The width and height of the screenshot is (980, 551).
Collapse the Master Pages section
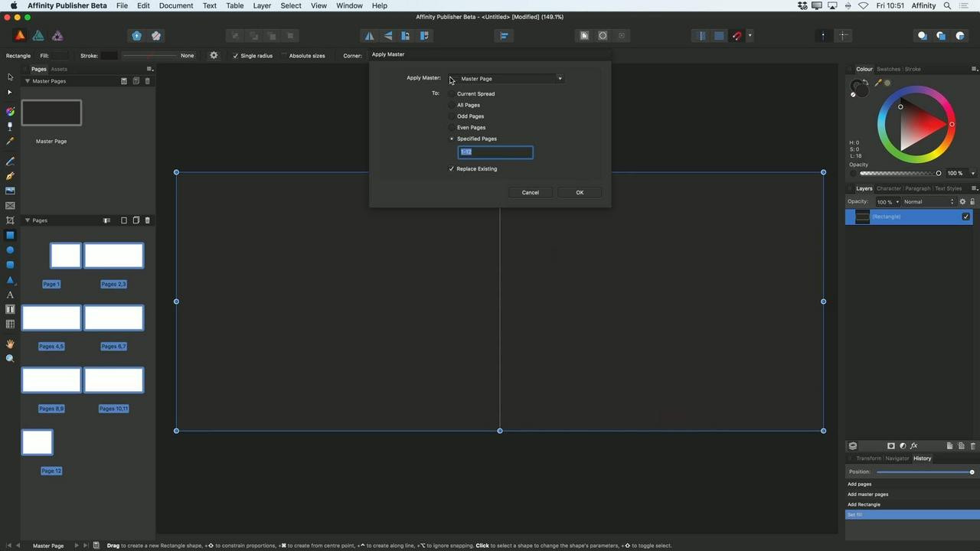click(x=28, y=81)
